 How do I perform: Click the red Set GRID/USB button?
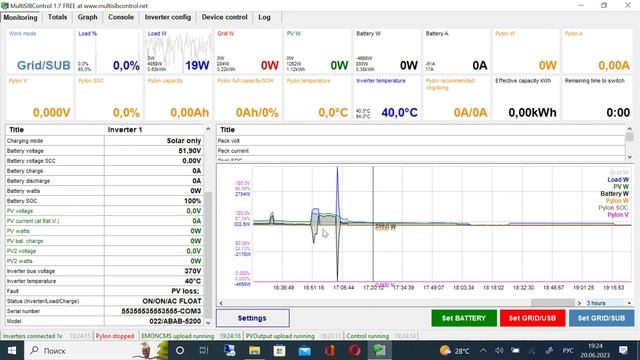pos(532,318)
